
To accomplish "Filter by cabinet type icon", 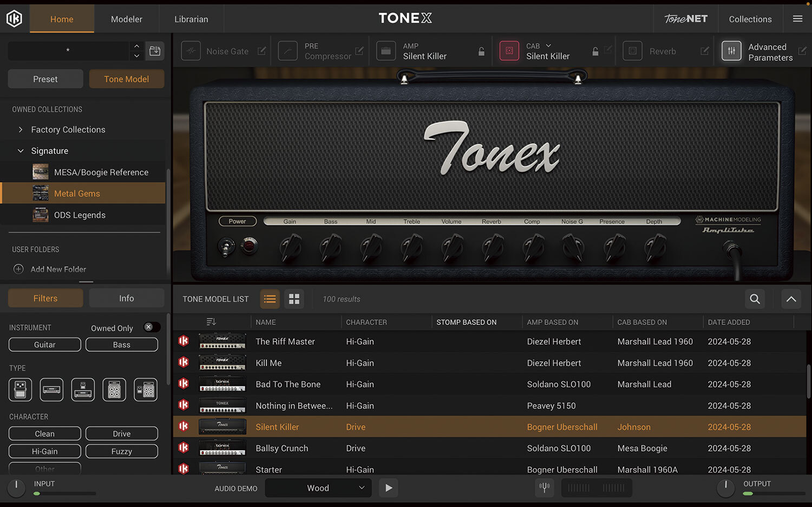I will pyautogui.click(x=114, y=390).
